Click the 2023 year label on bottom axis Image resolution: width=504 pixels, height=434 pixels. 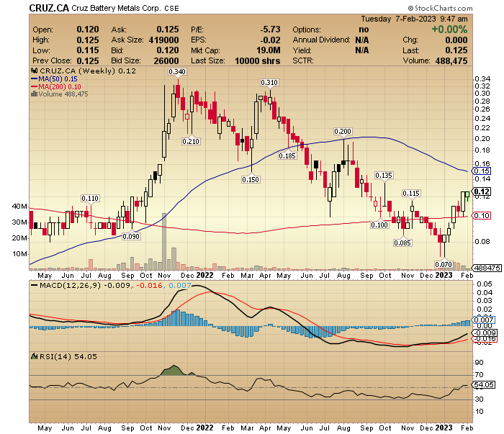pos(444,428)
